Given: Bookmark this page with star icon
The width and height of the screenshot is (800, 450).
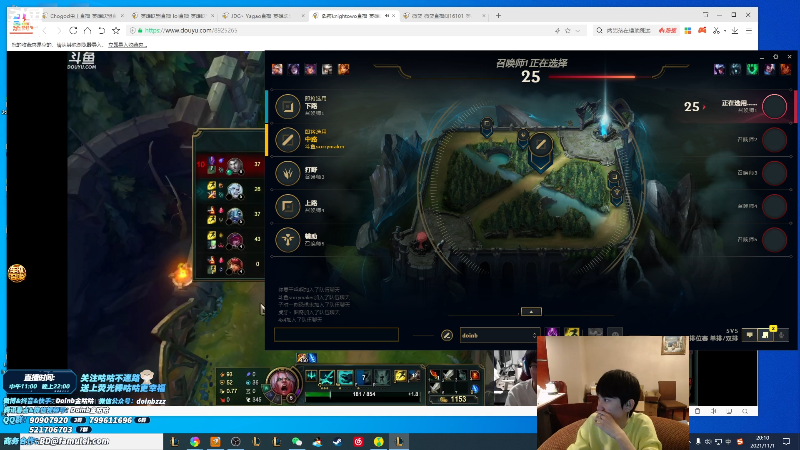Looking at the screenshot, I should click(116, 31).
